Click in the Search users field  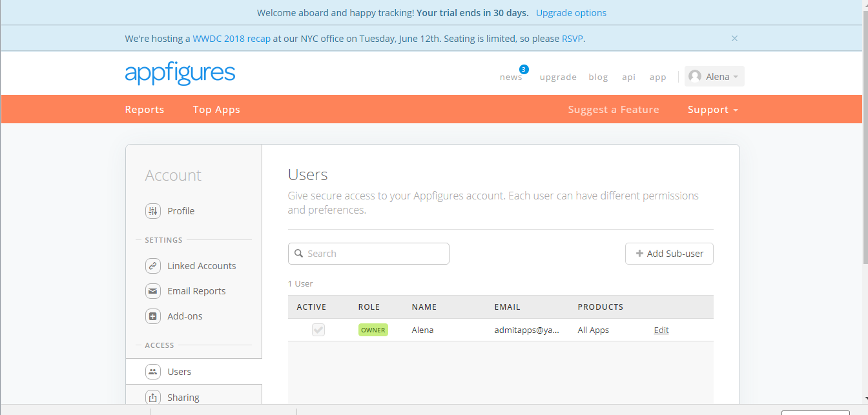tap(369, 254)
